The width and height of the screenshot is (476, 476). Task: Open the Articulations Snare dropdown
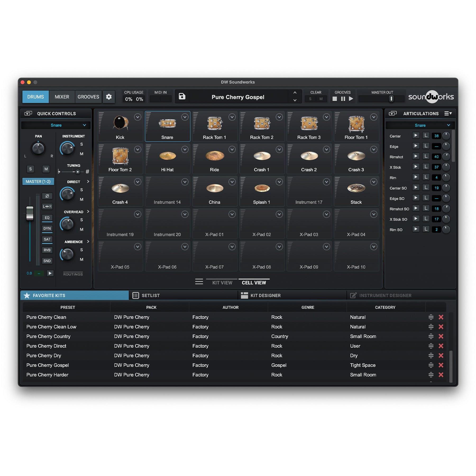(x=420, y=125)
